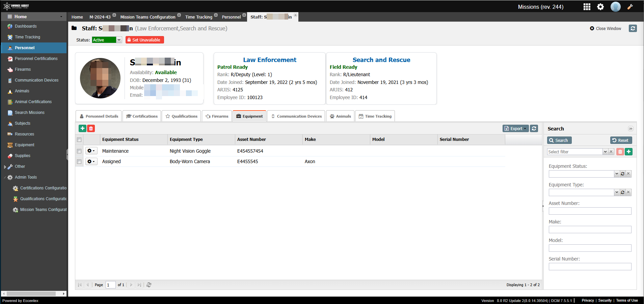Open Mission Teams Configuration top tab
Image resolution: width=644 pixels, height=304 pixels.
pyautogui.click(x=148, y=17)
